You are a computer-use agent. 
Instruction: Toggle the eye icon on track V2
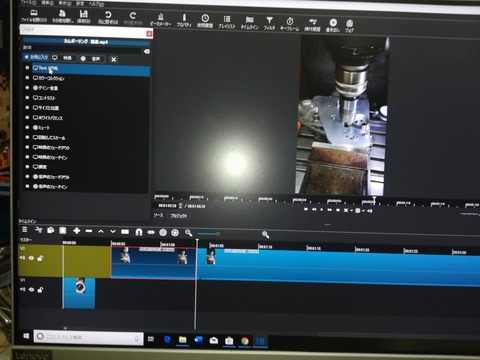(31, 258)
